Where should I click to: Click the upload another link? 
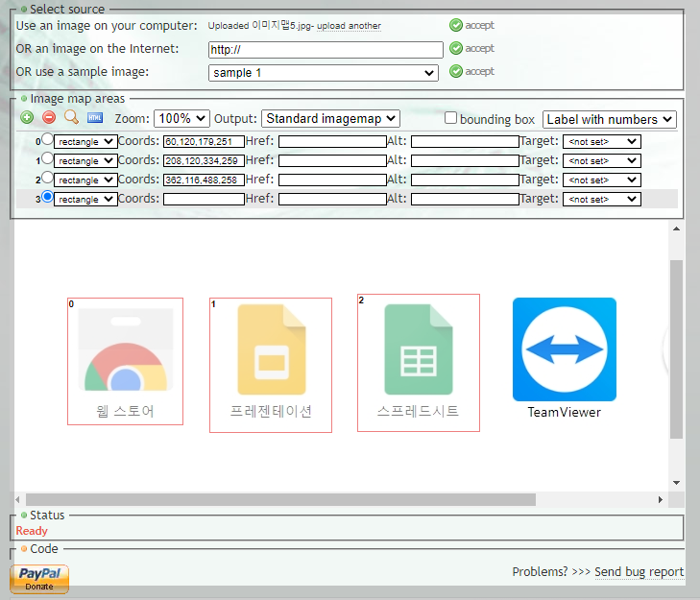pyautogui.click(x=349, y=26)
